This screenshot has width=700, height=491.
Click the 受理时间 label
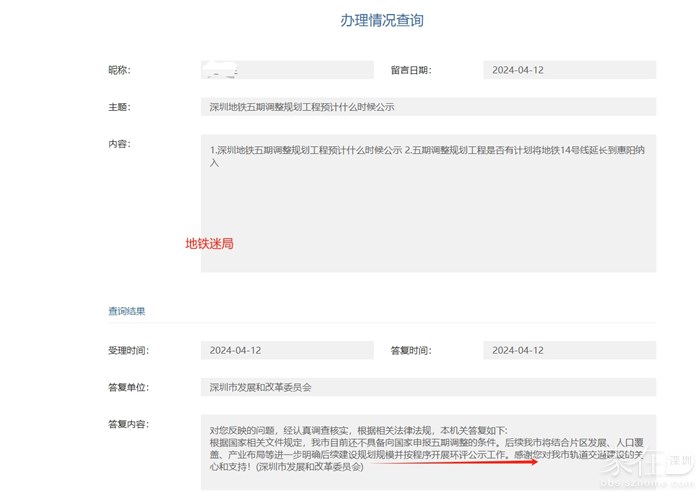126,351
